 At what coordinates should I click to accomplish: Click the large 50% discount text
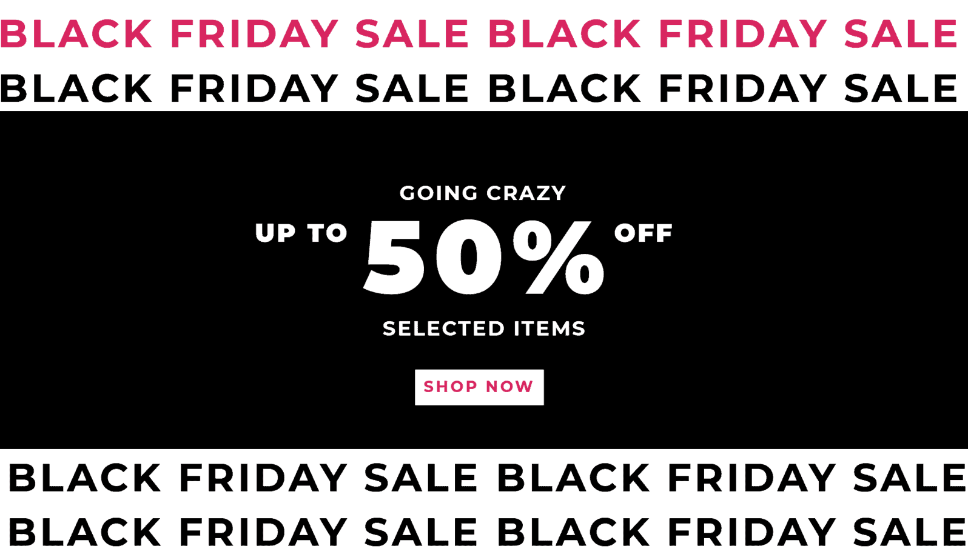pyautogui.click(x=484, y=258)
